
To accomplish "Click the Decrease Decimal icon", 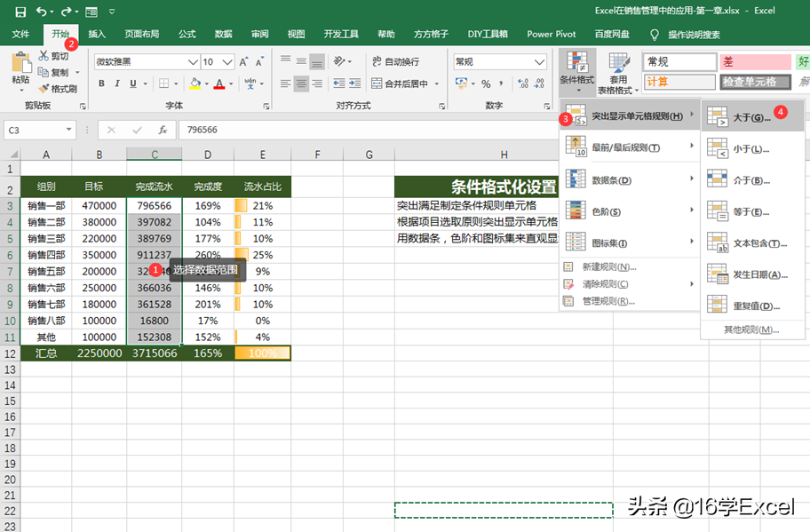I will point(539,83).
